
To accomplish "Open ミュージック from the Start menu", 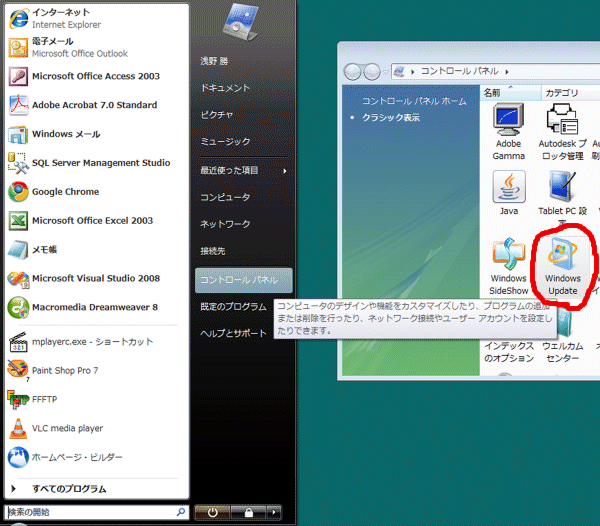I will (x=225, y=142).
